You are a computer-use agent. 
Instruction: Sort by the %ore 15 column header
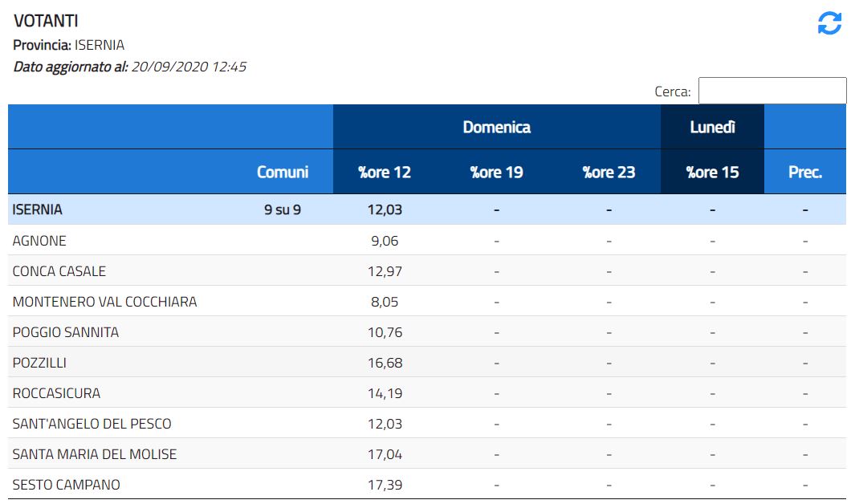[712, 172]
